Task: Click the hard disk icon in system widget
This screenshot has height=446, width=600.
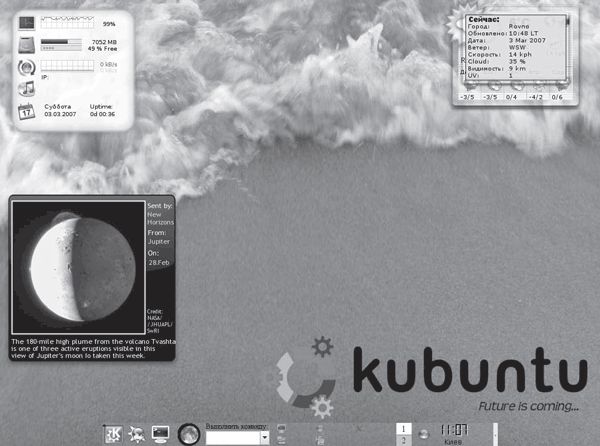Action: pyautogui.click(x=27, y=45)
